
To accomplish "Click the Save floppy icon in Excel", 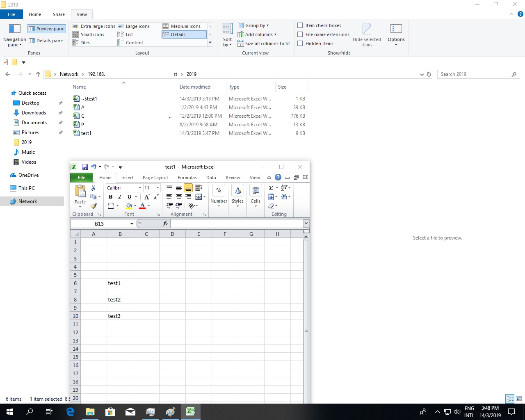I will coord(85,167).
